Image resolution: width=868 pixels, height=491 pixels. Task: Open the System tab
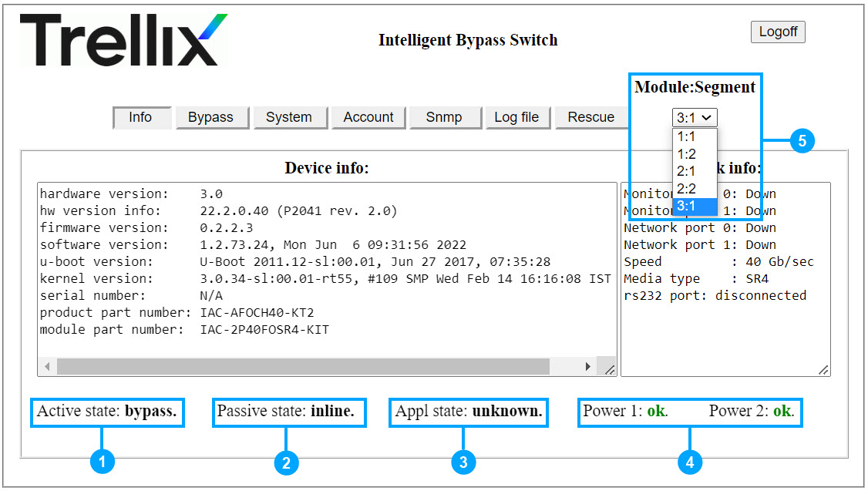[289, 117]
